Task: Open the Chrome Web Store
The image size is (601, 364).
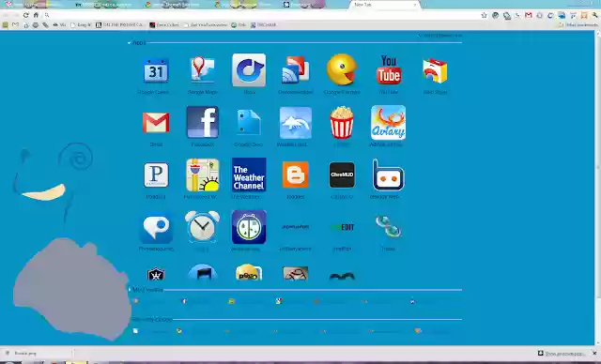Action: point(435,70)
